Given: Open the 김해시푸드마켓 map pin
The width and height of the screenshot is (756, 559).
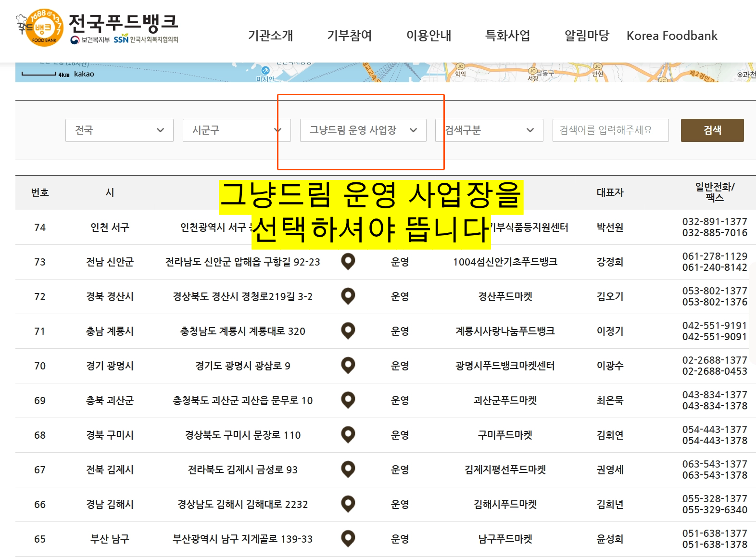Looking at the screenshot, I should [x=348, y=504].
